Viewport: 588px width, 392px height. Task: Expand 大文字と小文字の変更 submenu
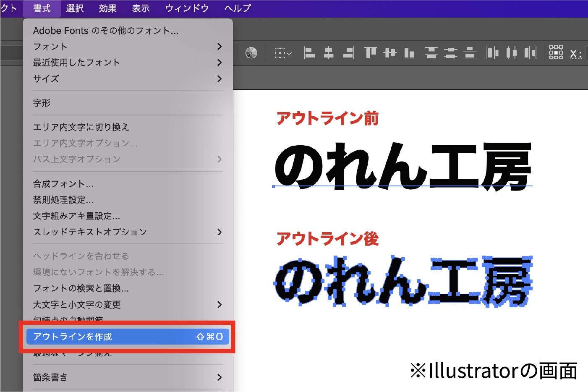click(128, 305)
